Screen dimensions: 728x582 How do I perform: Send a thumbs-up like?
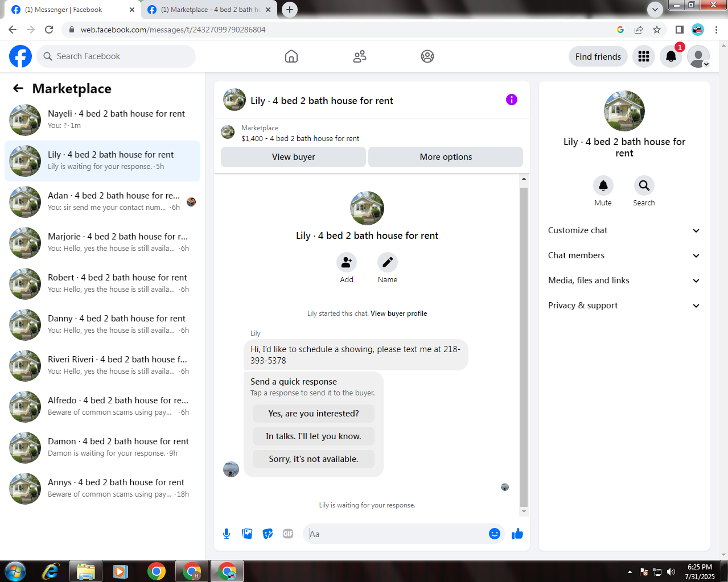517,534
